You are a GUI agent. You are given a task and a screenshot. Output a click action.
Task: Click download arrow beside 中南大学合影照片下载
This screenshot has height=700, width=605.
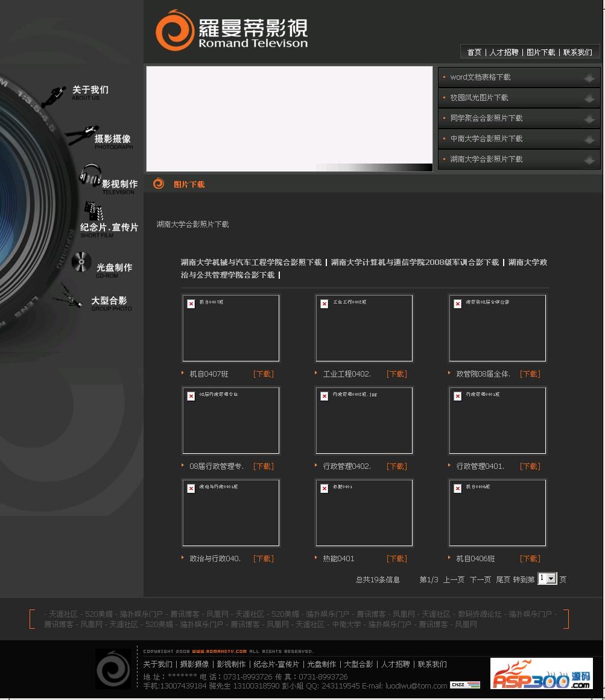[589, 140]
